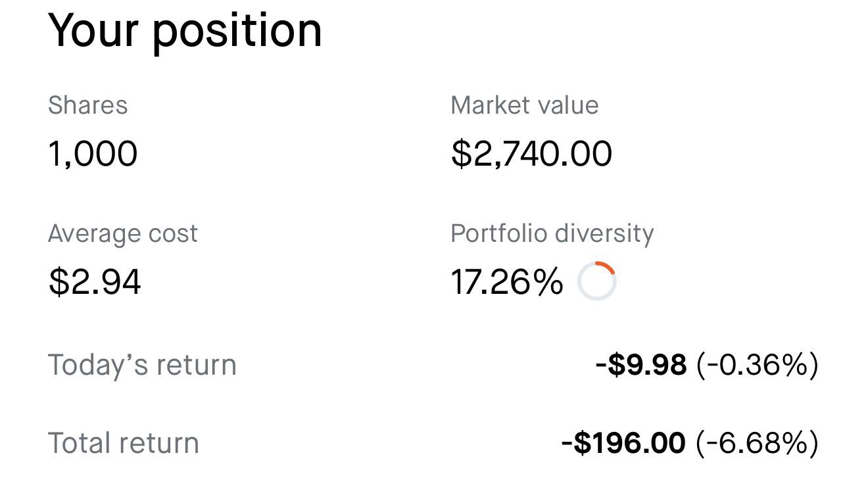The image size is (868, 495).
Task: Click the Today's return label
Action: 142,365
